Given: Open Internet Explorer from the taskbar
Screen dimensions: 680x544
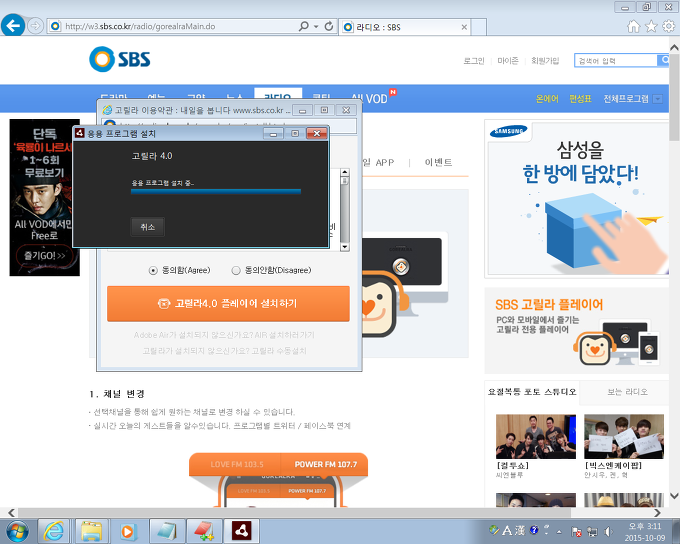Looking at the screenshot, I should (x=53, y=531).
